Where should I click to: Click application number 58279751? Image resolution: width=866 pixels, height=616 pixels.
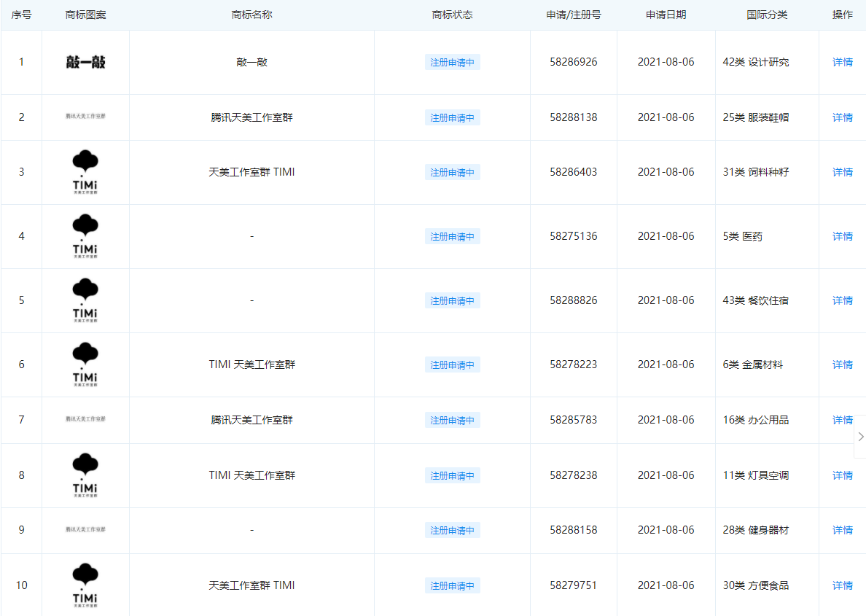point(573,585)
